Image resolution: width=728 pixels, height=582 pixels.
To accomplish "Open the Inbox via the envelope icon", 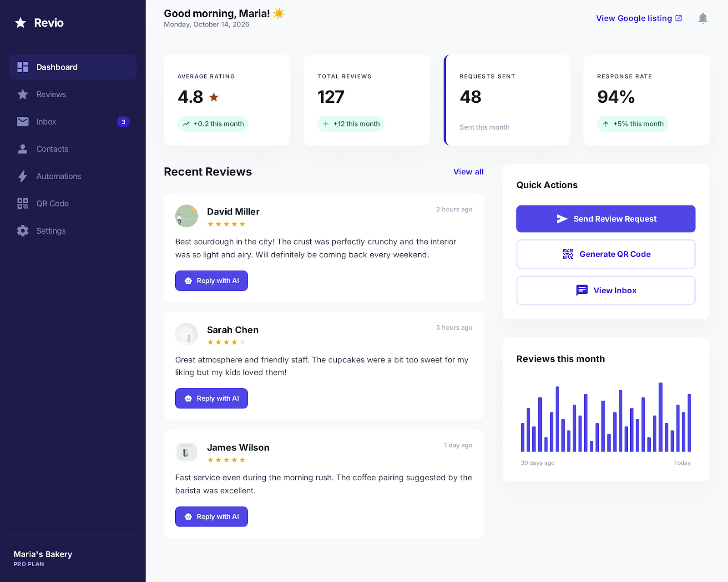I will pos(23,121).
